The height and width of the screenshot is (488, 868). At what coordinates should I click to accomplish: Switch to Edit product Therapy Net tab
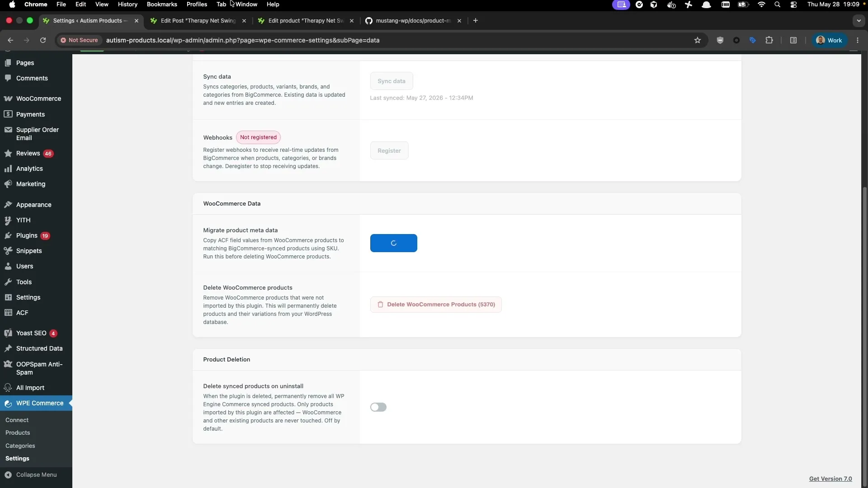[x=306, y=21]
